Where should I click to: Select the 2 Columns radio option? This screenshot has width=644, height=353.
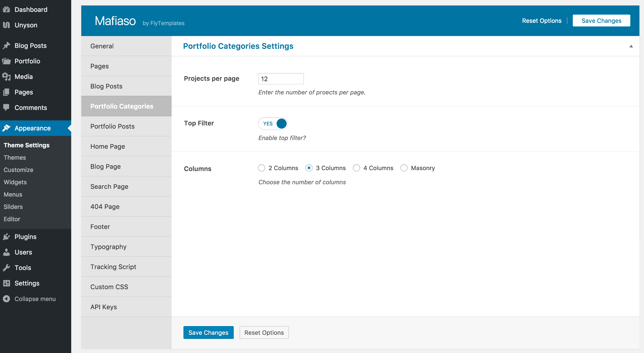[x=262, y=168]
